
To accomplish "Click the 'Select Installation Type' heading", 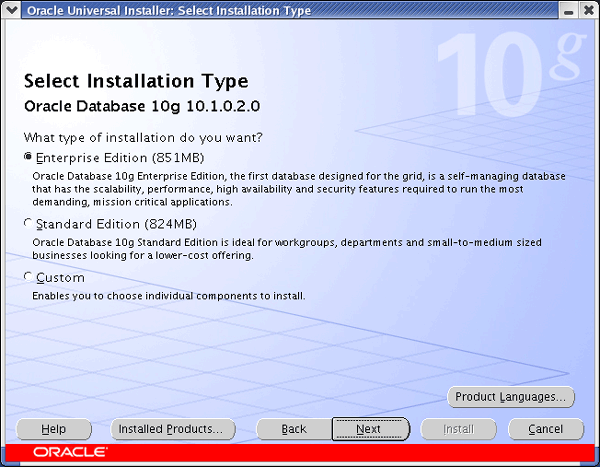I will coord(135,81).
